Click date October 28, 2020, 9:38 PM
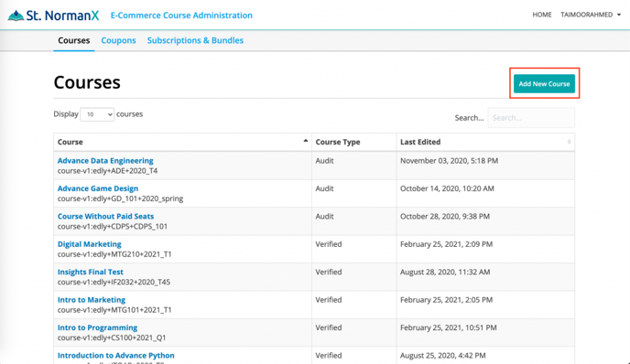This screenshot has height=364, width=630. pos(445,217)
